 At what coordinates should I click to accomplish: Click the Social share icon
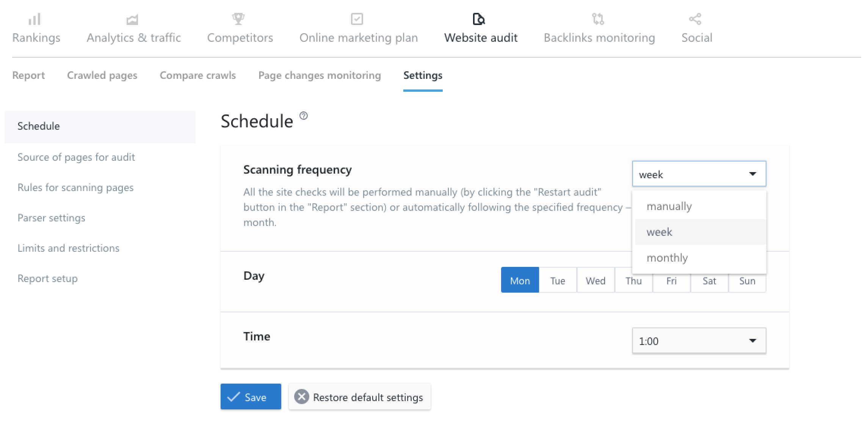(695, 19)
